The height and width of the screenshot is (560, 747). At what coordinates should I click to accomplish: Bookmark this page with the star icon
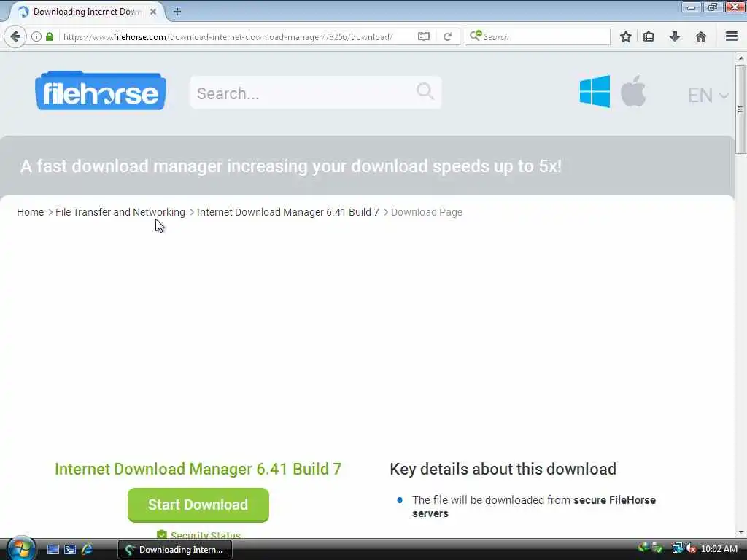(625, 36)
